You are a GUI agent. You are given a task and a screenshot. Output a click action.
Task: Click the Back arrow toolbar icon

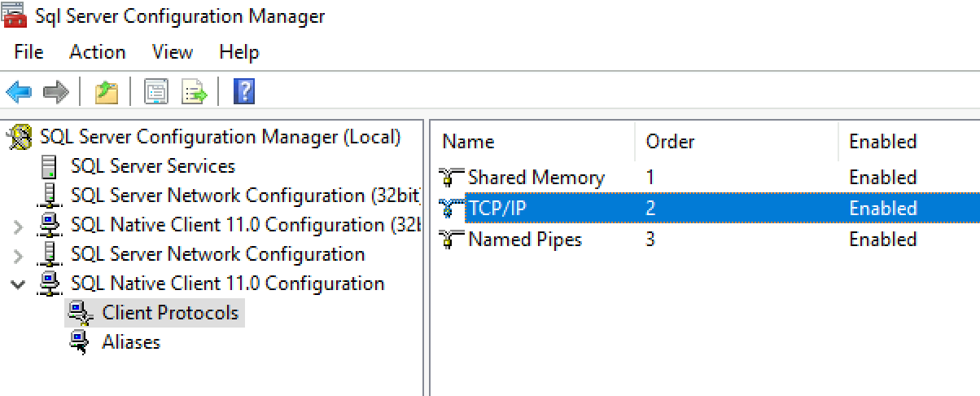19,91
